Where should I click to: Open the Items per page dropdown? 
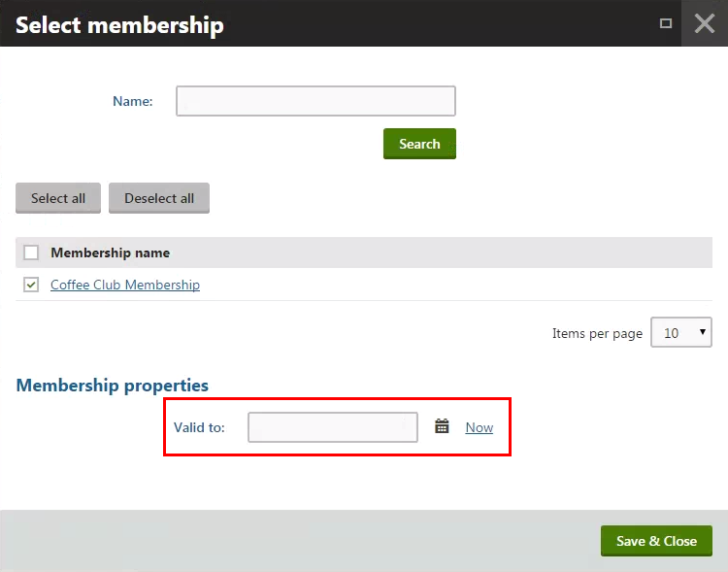[681, 332]
